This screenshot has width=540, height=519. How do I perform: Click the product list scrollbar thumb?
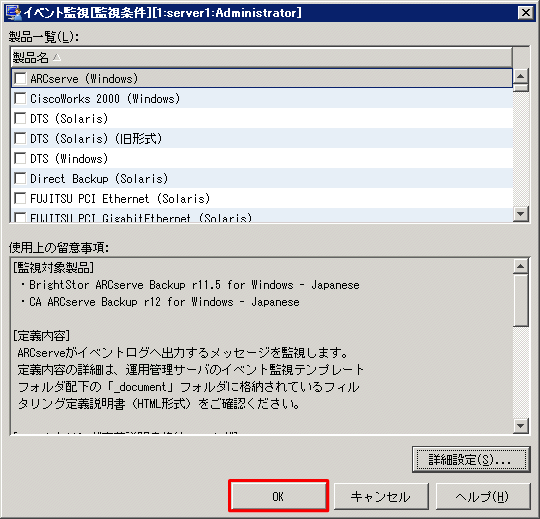pyautogui.click(x=521, y=87)
